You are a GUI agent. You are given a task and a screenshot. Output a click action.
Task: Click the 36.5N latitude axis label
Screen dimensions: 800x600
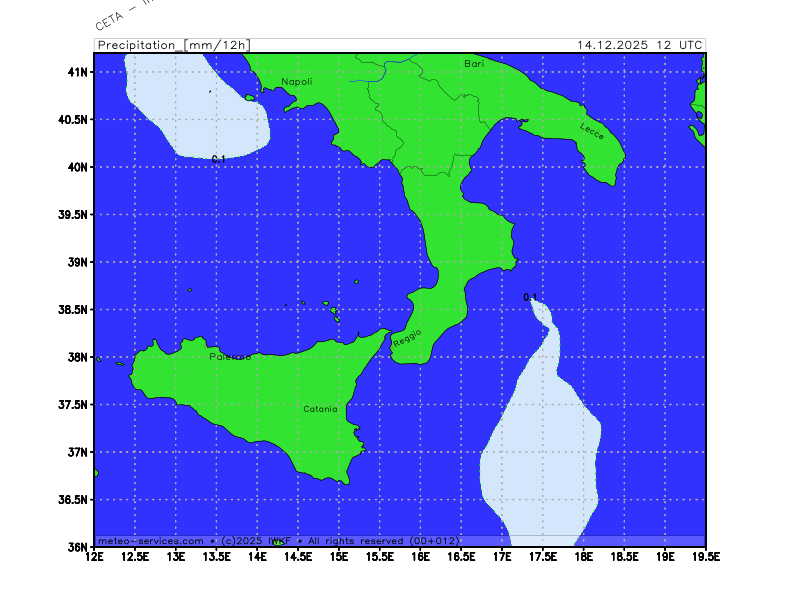click(x=74, y=500)
